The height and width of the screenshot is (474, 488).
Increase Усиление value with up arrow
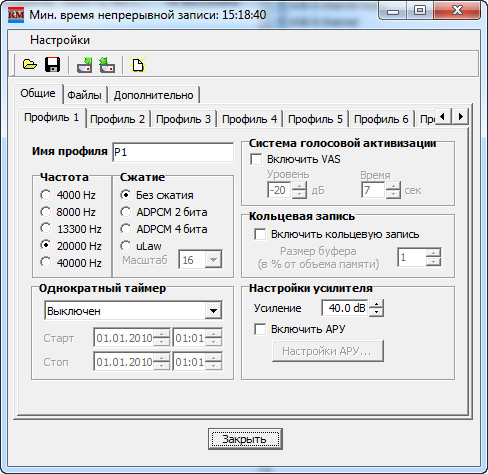(377, 304)
